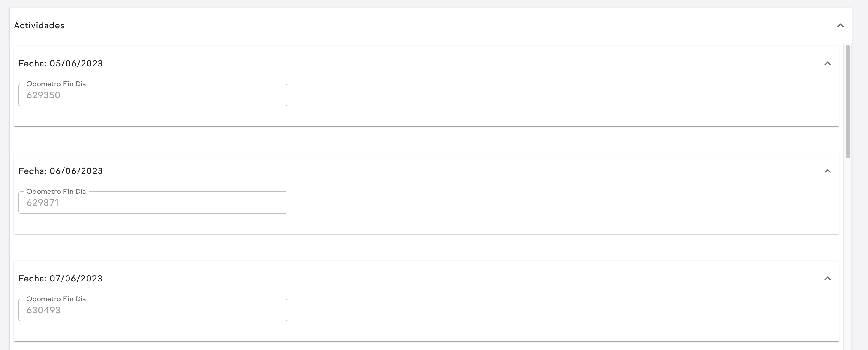
Task: Click Odometro Fin Dia label under 05/06/2023
Action: coord(56,84)
